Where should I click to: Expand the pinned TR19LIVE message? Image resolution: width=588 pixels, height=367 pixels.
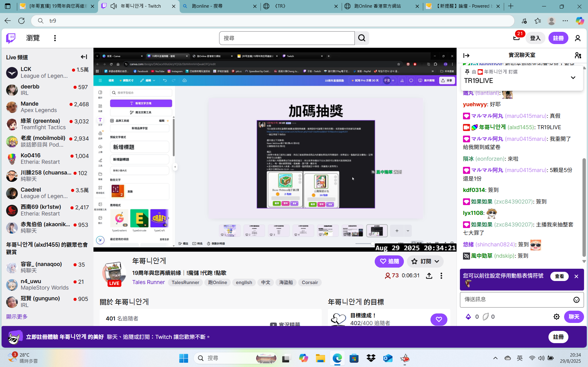[573, 78]
